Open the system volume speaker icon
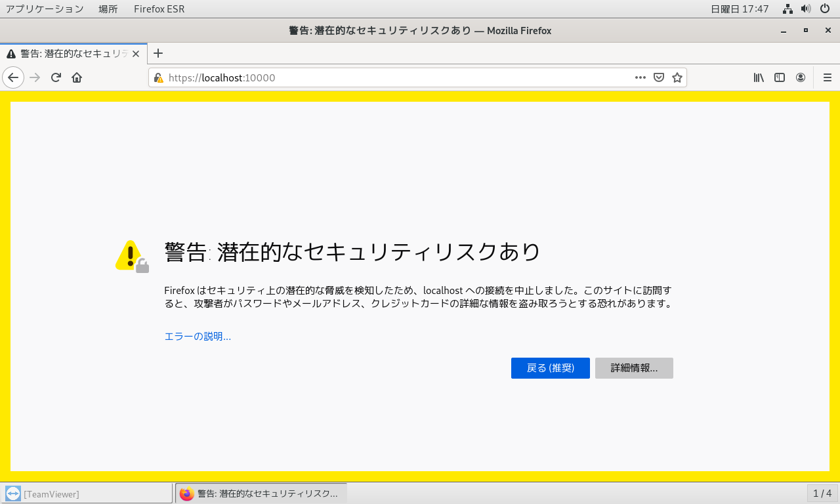This screenshot has width=840, height=504. tap(806, 9)
